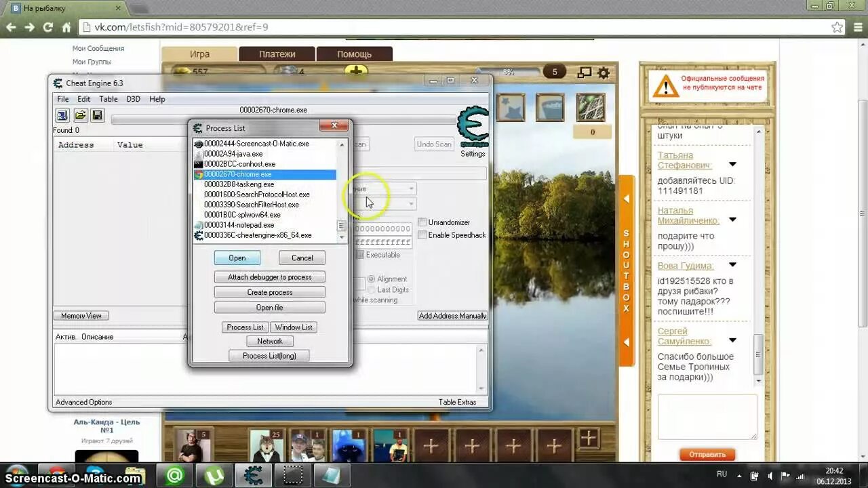
Task: Click the small plus button beside the friend slots
Action: click(588, 438)
